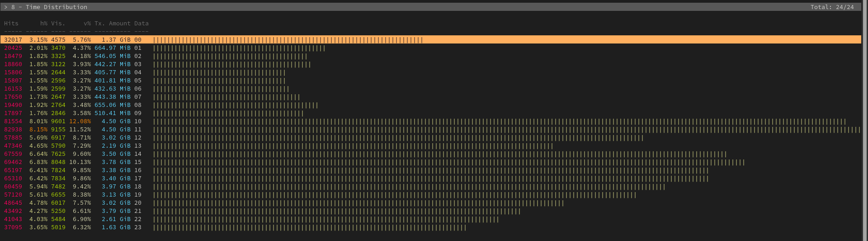Screen dimensions: 868x241
Task: Click the Total 24/24 indicator
Action: click(x=832, y=7)
